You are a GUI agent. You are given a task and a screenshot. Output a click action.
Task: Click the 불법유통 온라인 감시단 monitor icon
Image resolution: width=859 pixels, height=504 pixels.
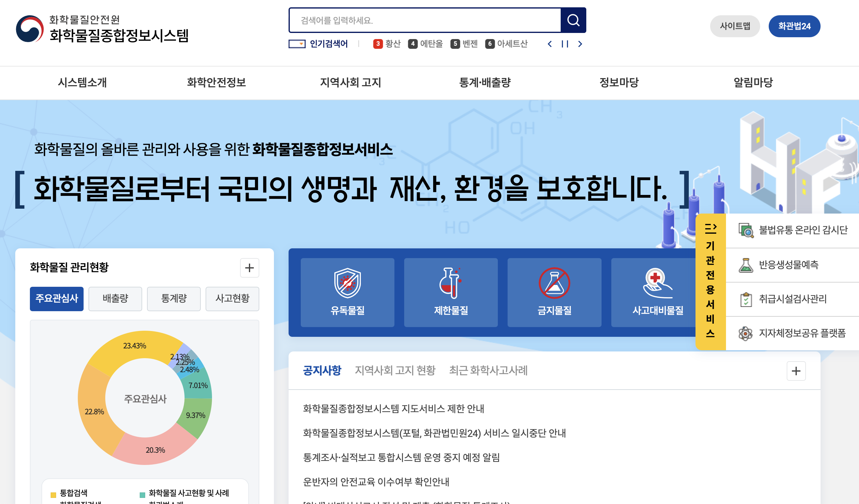pos(746,230)
